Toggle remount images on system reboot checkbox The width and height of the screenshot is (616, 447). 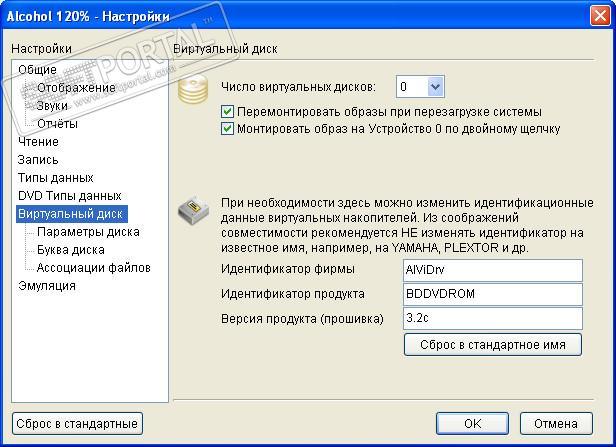227,112
